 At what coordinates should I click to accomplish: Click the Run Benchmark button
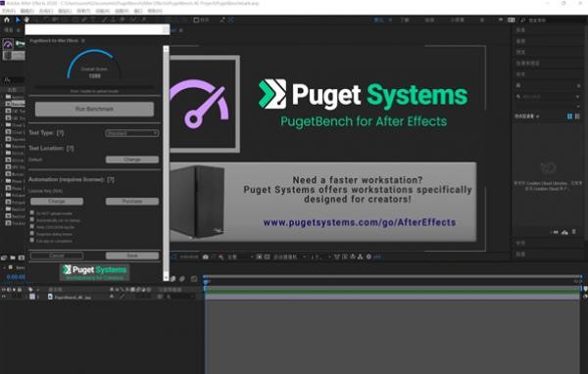tap(94, 109)
